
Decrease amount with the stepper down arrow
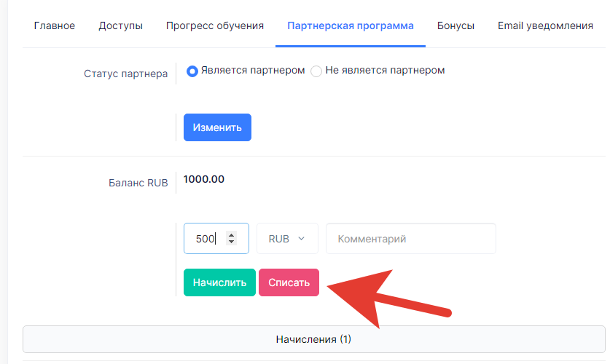click(232, 242)
